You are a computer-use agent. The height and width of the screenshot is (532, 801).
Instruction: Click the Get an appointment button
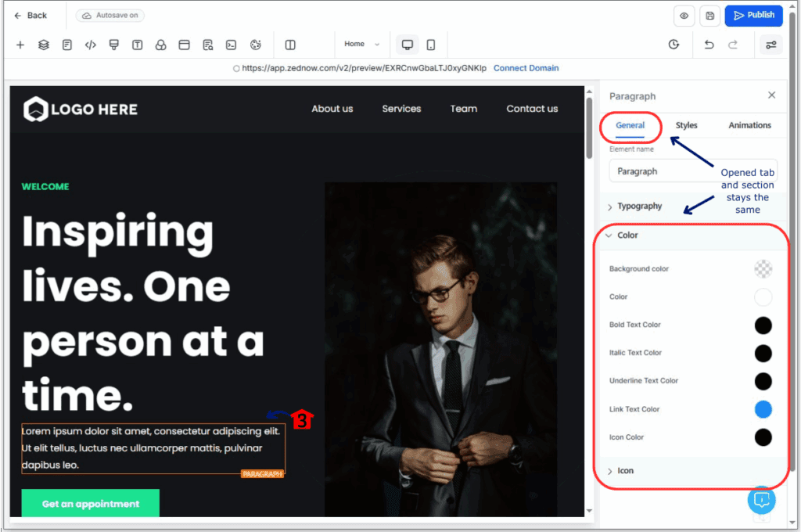click(x=91, y=503)
